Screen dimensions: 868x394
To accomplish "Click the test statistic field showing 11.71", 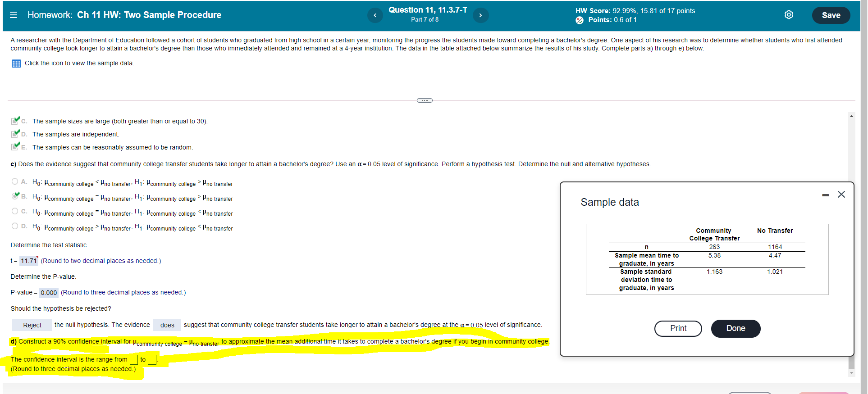I will [x=29, y=261].
